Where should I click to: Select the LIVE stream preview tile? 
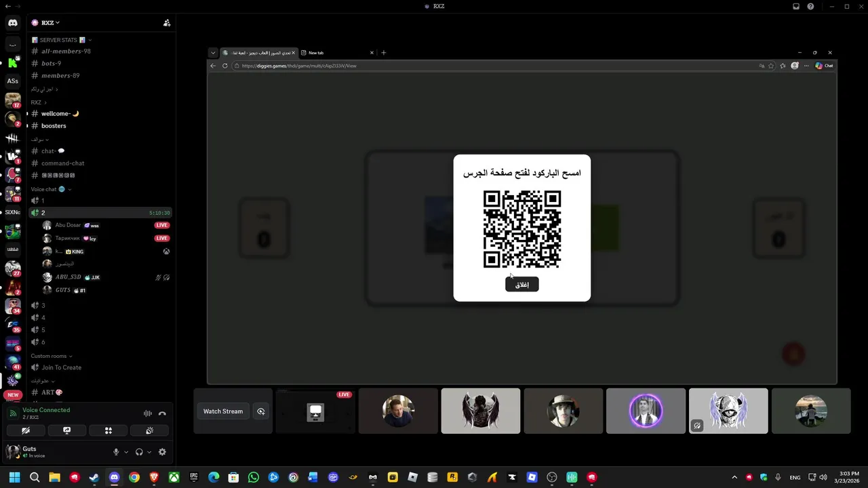point(315,411)
